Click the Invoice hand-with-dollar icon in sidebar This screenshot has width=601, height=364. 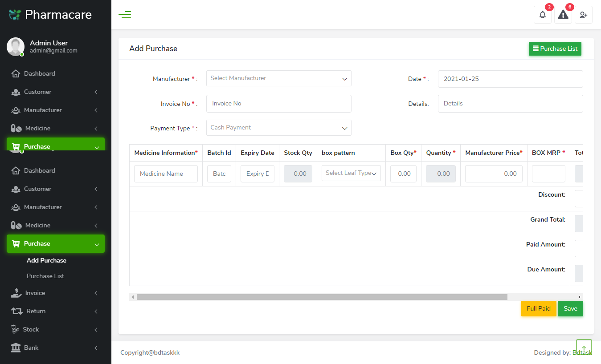(16, 293)
